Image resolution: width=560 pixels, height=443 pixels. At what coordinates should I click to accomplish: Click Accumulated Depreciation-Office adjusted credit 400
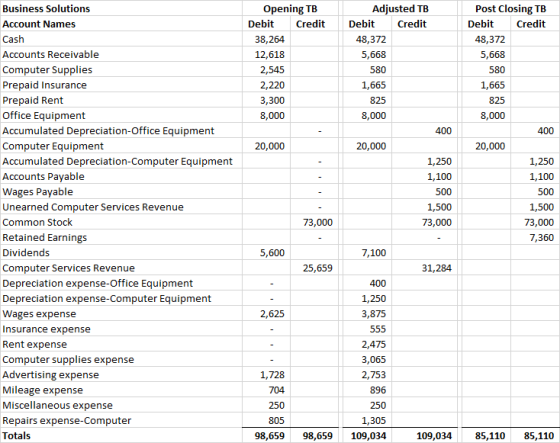pyautogui.click(x=443, y=131)
